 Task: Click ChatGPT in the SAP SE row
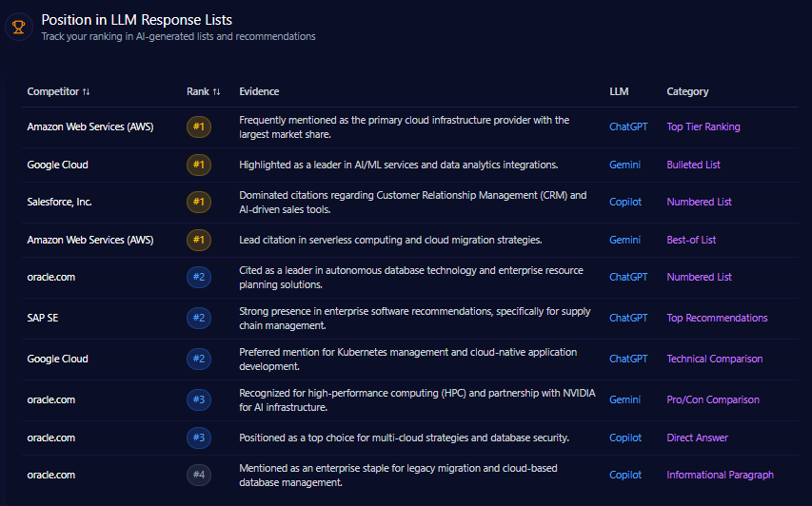click(x=628, y=318)
